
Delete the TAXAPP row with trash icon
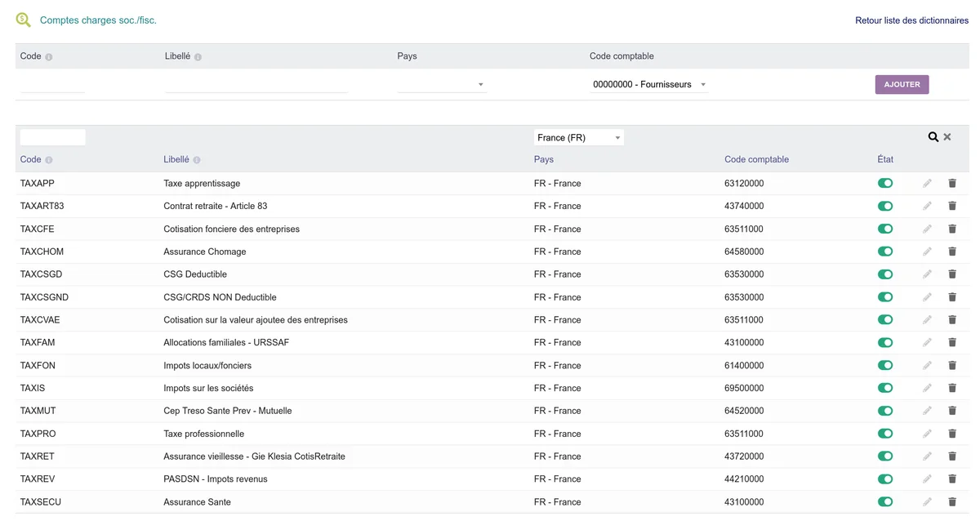point(952,184)
